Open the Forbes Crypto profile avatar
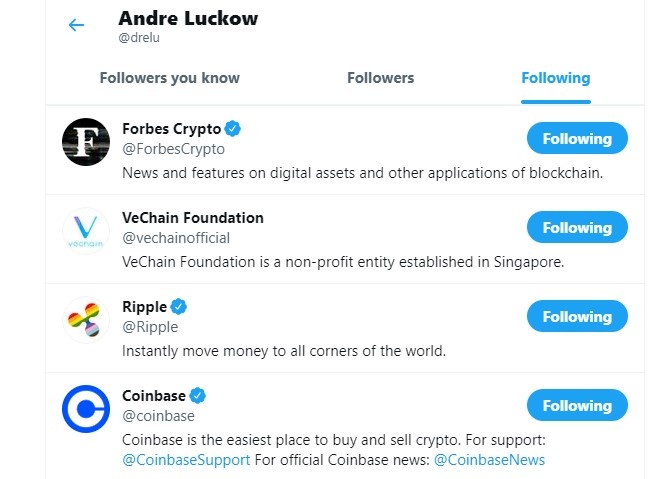663x479 pixels. [85, 141]
